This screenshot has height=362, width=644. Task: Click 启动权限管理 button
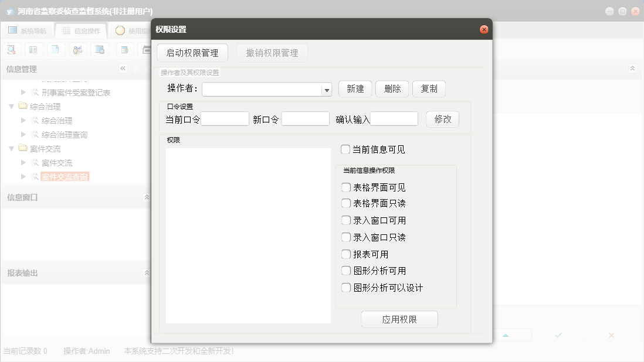(x=192, y=53)
